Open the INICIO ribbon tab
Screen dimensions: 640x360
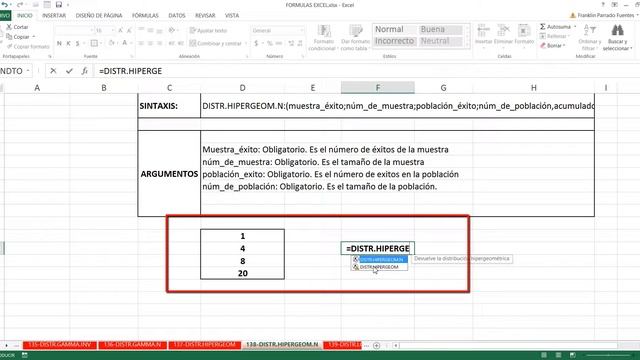pyautogui.click(x=24, y=16)
